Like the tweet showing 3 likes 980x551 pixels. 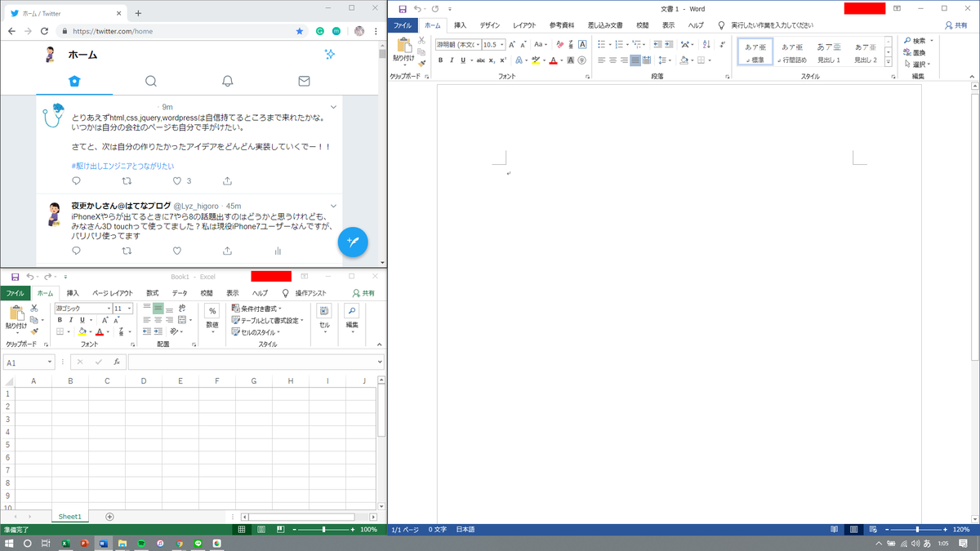177,181
